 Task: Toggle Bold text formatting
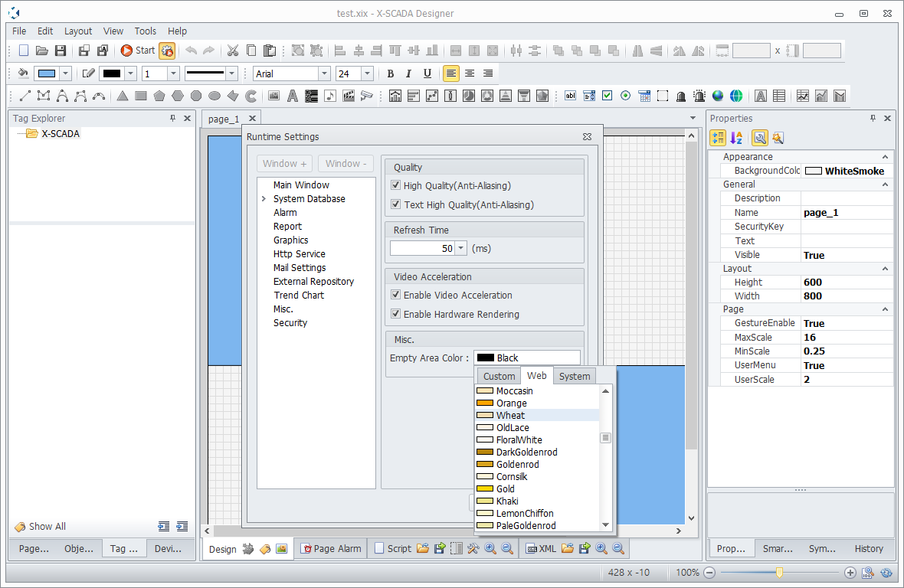[390, 73]
